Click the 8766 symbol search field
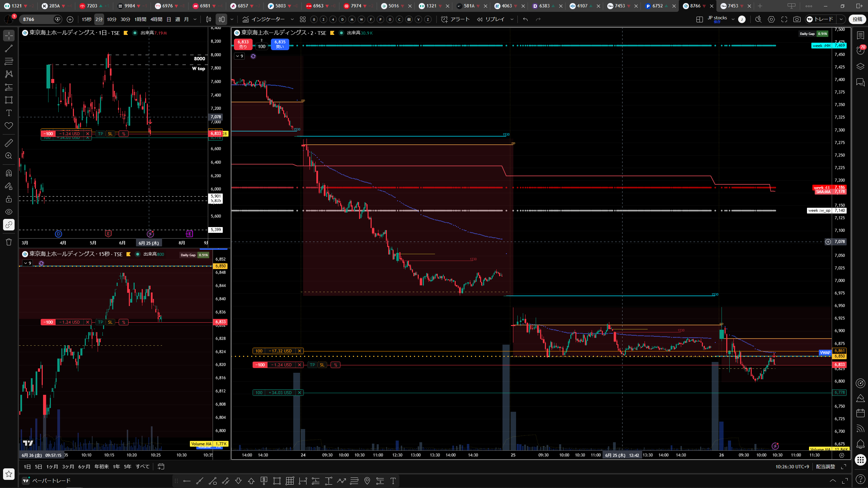This screenshot has width=868, height=488. point(37,19)
